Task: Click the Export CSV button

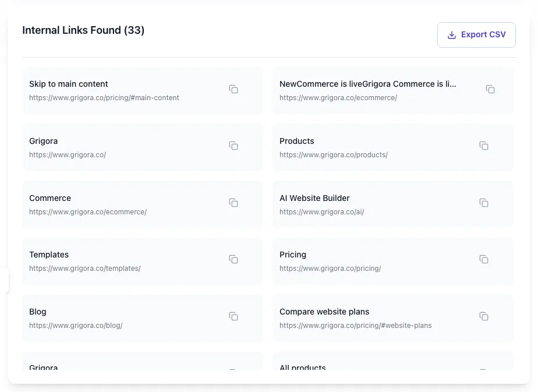Action: click(476, 35)
